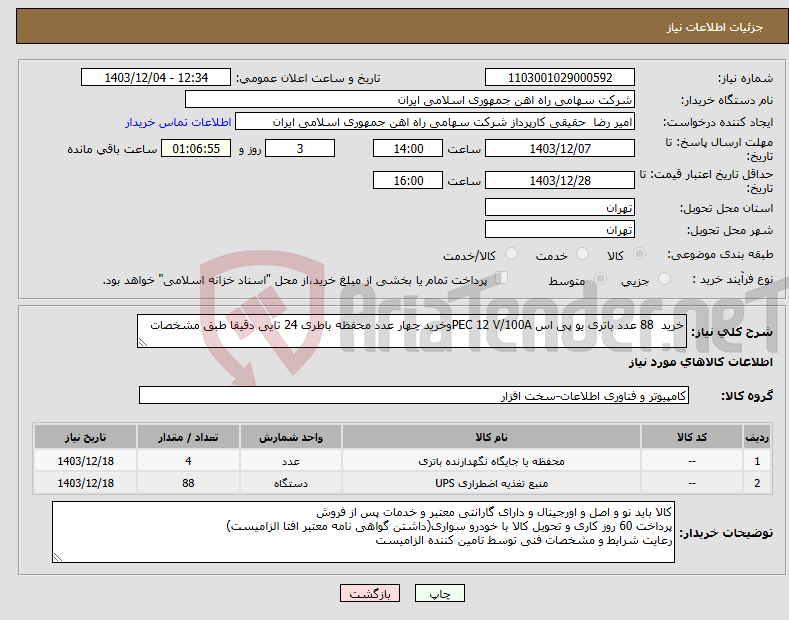
Task: Click the جزئیات اطلاعات نیاز page title
Action: click(715, 27)
